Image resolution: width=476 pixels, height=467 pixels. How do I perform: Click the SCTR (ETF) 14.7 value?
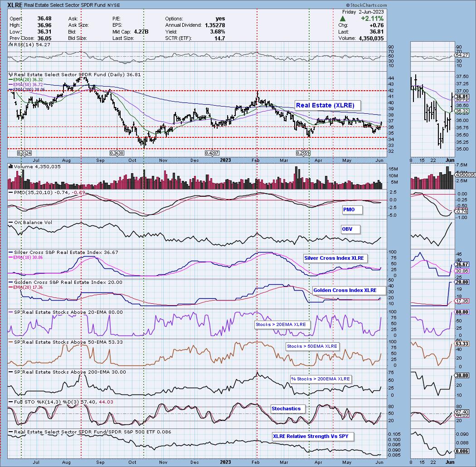(x=220, y=38)
